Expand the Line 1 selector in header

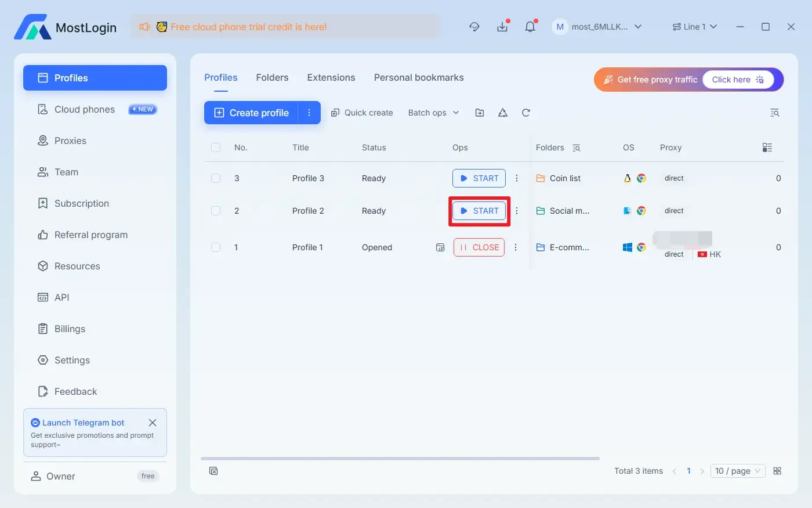point(694,26)
